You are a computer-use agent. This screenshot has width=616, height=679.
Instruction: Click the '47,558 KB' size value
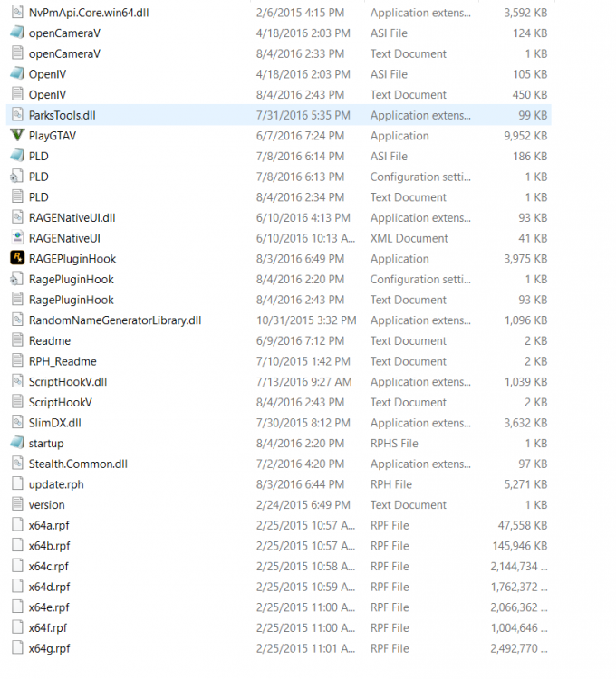click(x=523, y=526)
